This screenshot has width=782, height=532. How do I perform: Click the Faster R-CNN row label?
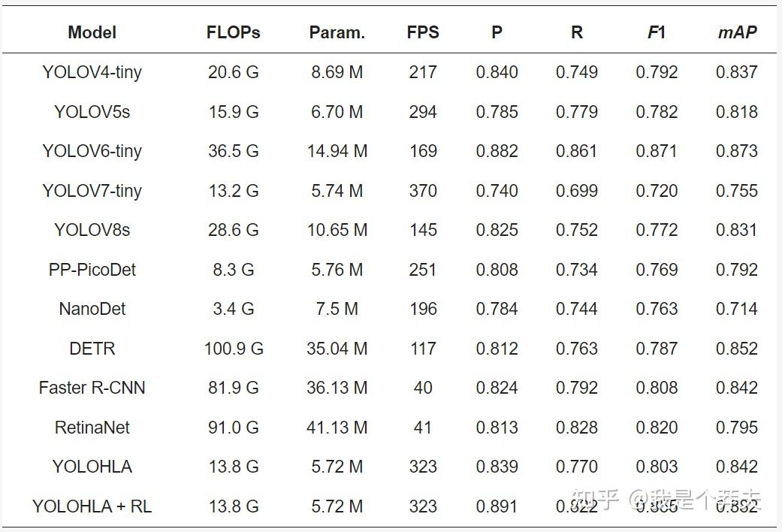[x=92, y=388]
